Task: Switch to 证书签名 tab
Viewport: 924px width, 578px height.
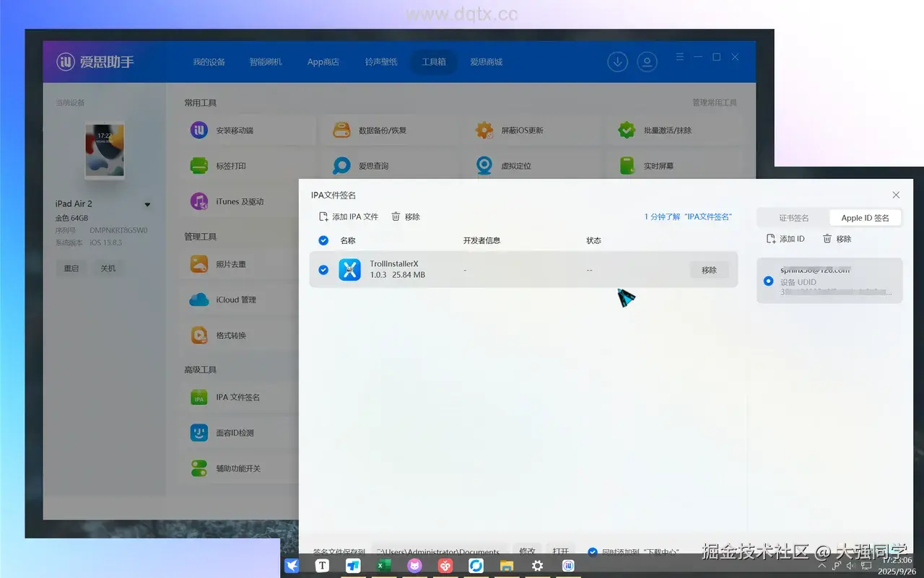Action: [794, 218]
